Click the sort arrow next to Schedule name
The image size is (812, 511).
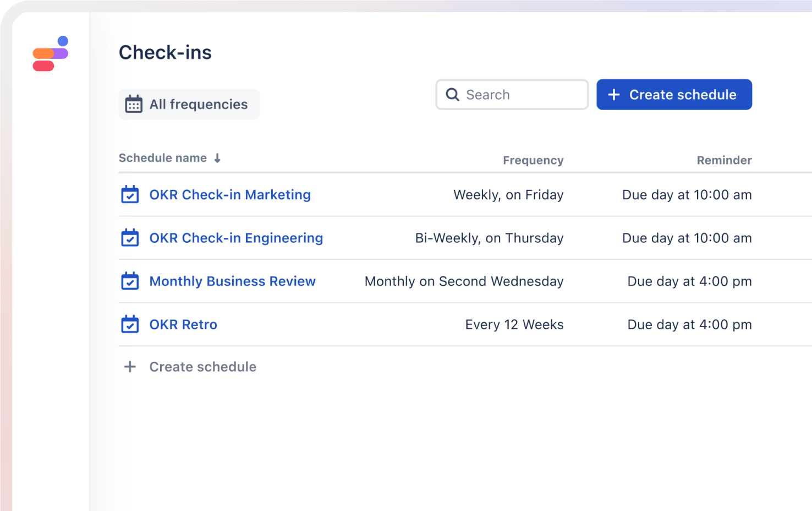pyautogui.click(x=217, y=159)
